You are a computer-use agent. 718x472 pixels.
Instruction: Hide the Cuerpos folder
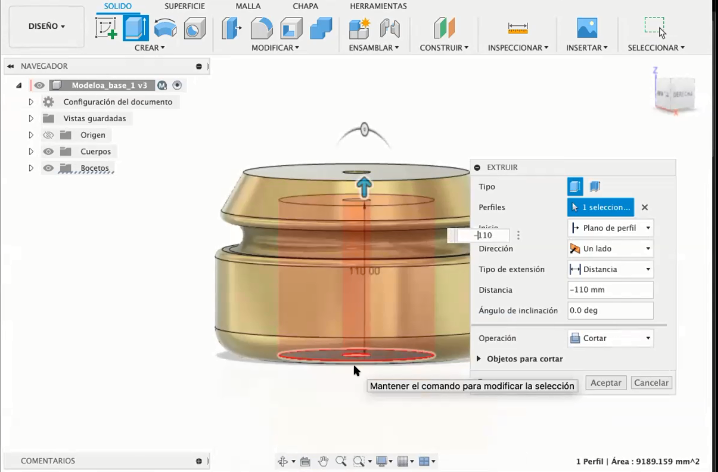coord(48,152)
